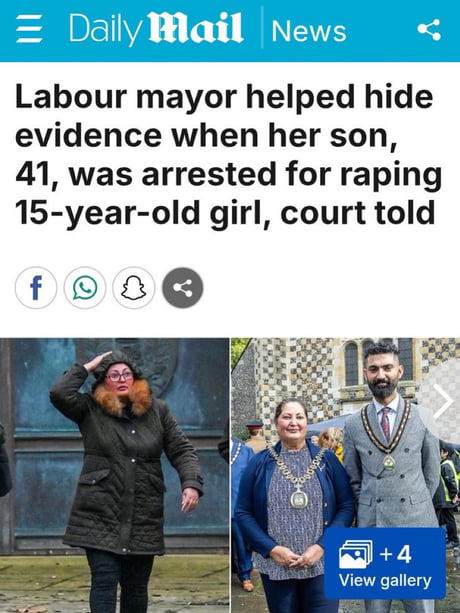This screenshot has width=460, height=613.
Task: Click the man's grey suit in right photo
Action: 393,467
